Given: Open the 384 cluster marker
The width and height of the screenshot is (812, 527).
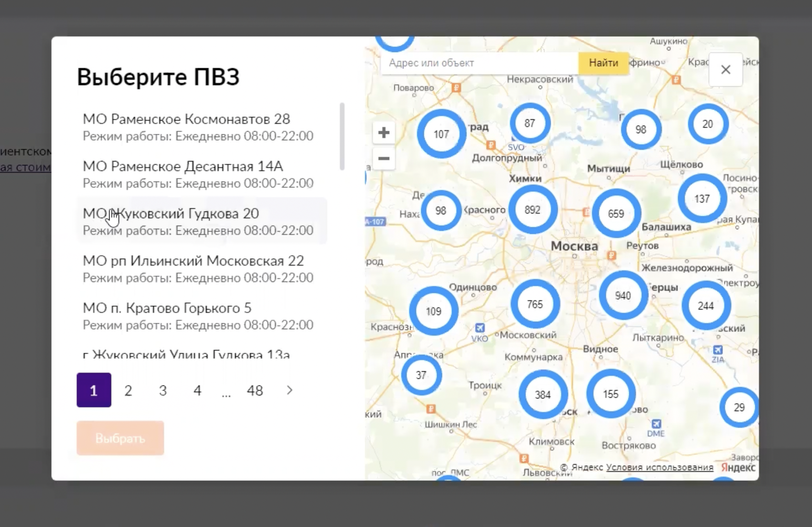Looking at the screenshot, I should coord(543,395).
